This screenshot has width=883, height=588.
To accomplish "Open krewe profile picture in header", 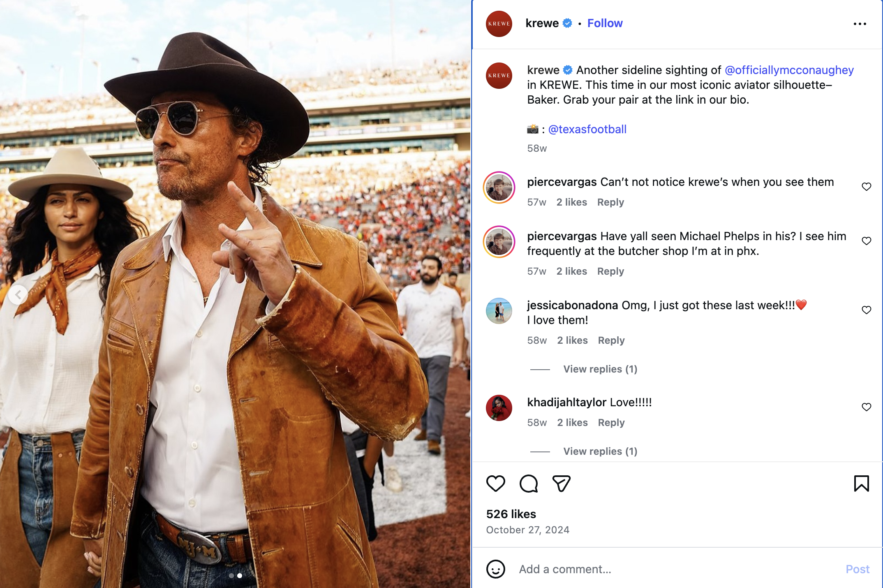I will click(x=499, y=24).
